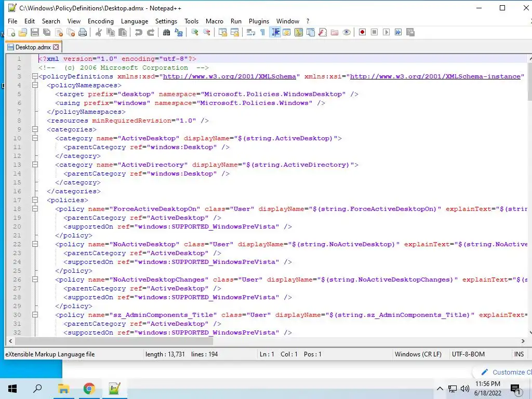Open File Explorer from the taskbar
Screen dimensions: 532x399
click(x=63, y=389)
